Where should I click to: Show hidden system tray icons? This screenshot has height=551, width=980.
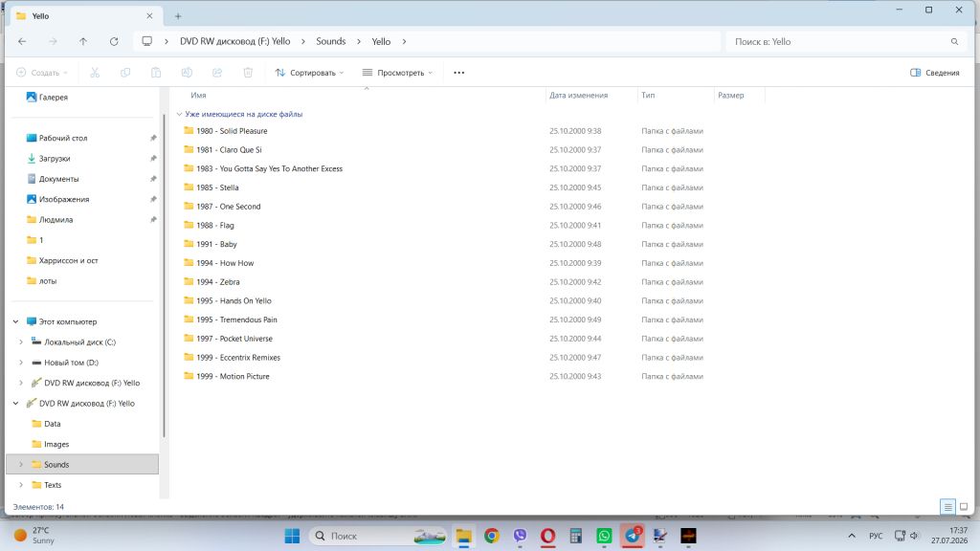coord(851,536)
